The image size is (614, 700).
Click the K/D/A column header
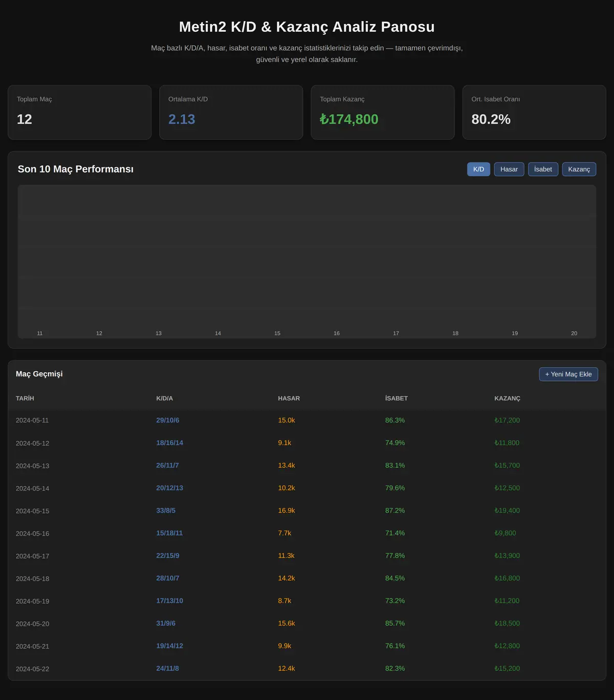pyautogui.click(x=165, y=398)
